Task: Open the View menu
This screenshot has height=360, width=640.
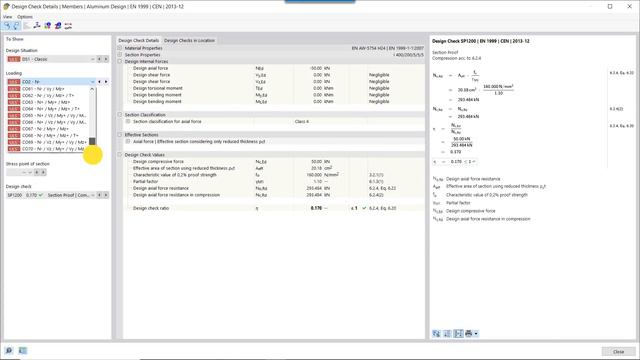Action: (x=7, y=17)
